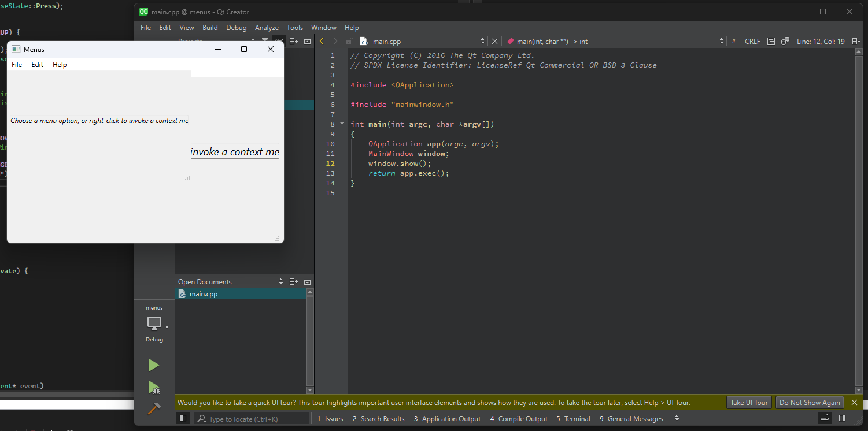The width and height of the screenshot is (868, 431).
Task: Go back with yellow left arrow
Action: (x=322, y=41)
